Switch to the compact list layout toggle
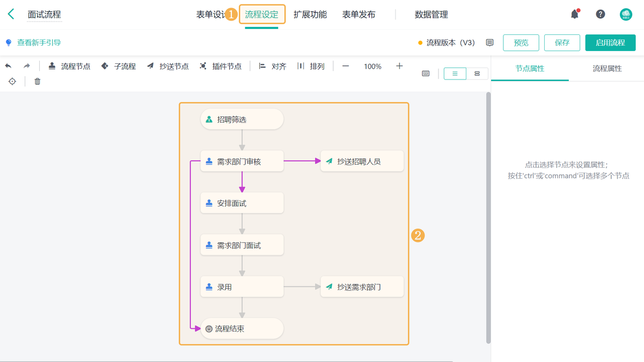The width and height of the screenshot is (644, 362). click(x=455, y=73)
